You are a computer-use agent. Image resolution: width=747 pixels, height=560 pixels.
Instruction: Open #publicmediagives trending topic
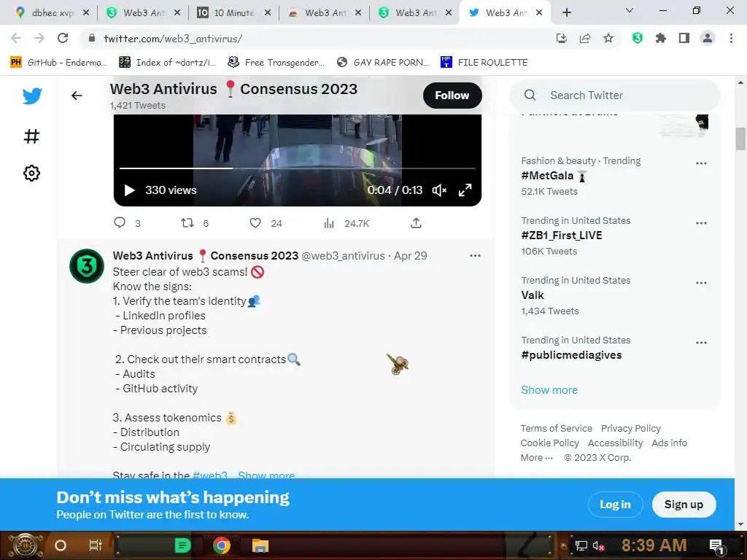click(571, 355)
